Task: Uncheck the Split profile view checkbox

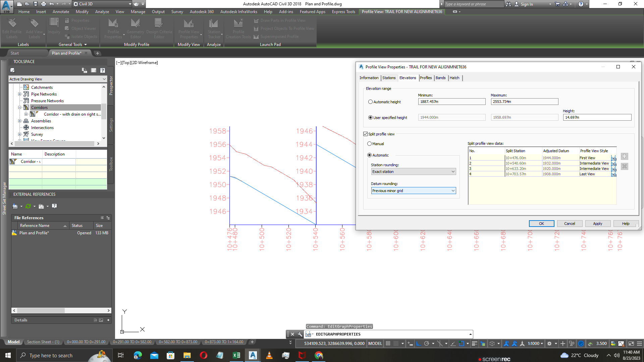Action: point(366,134)
